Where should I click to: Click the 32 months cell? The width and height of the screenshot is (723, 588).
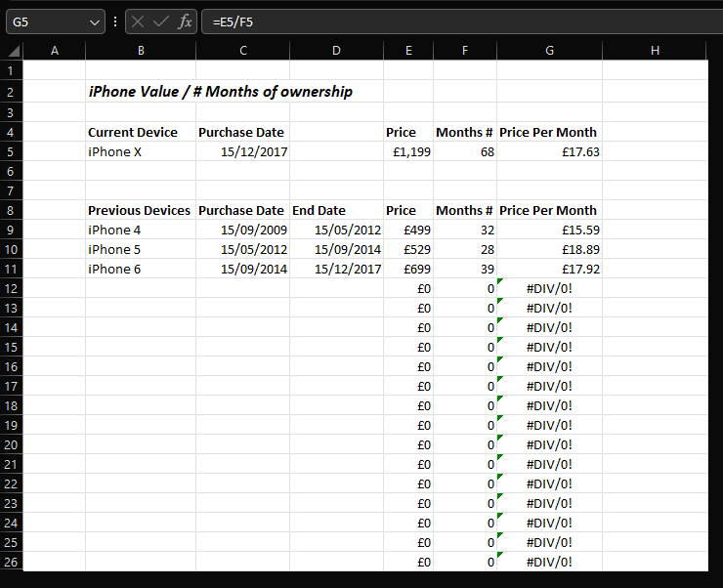click(x=465, y=230)
